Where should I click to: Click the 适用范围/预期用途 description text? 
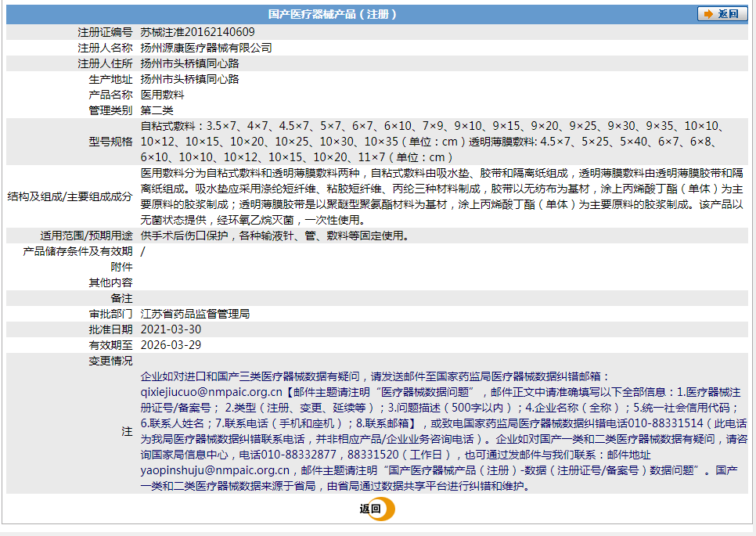[x=274, y=236]
